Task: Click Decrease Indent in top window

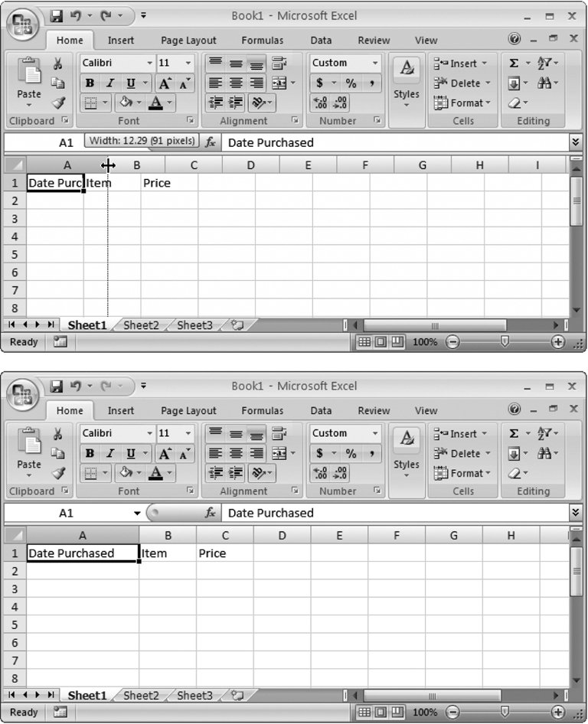Action: pyautogui.click(x=215, y=103)
